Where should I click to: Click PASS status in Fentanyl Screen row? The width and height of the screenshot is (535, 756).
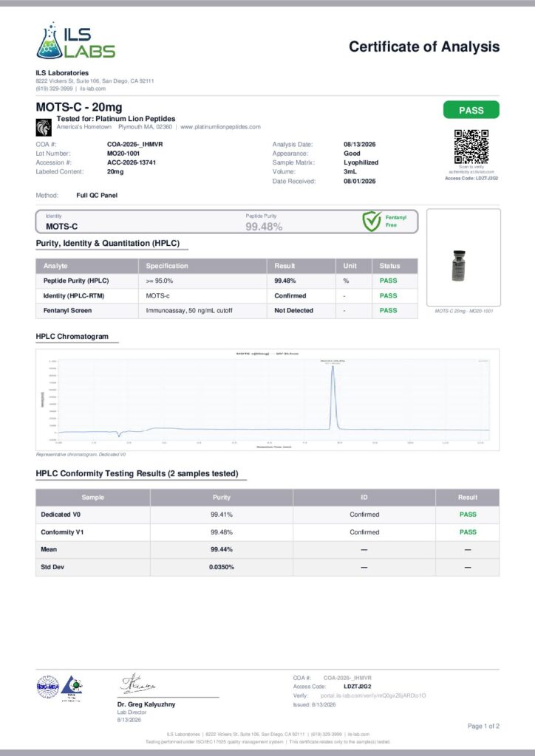pyautogui.click(x=389, y=311)
